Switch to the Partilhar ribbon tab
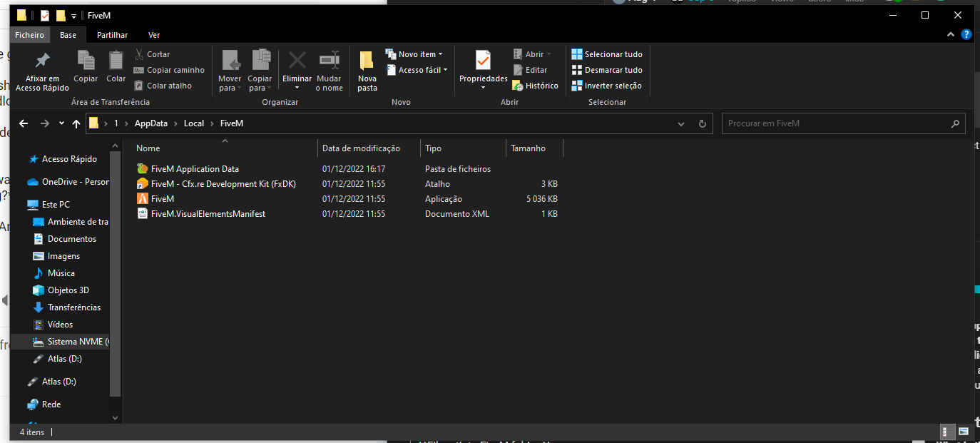The image size is (980, 443). click(x=112, y=35)
